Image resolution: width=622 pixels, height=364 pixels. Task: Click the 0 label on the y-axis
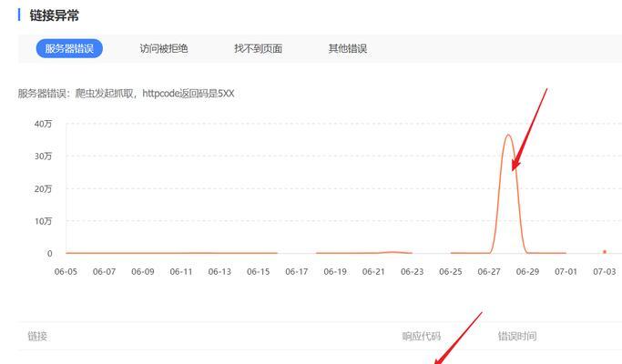click(49, 253)
